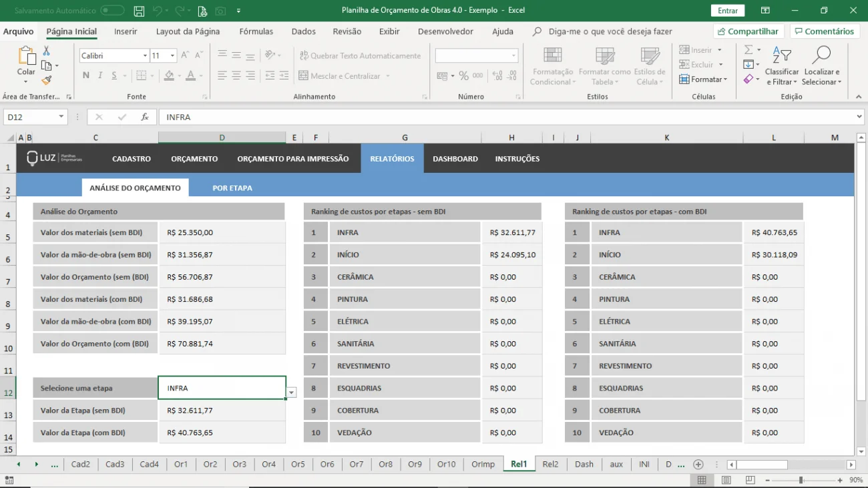This screenshot has height=488, width=868.
Task: Toggle Quebrar Texto Automaticamente
Action: pos(361,55)
